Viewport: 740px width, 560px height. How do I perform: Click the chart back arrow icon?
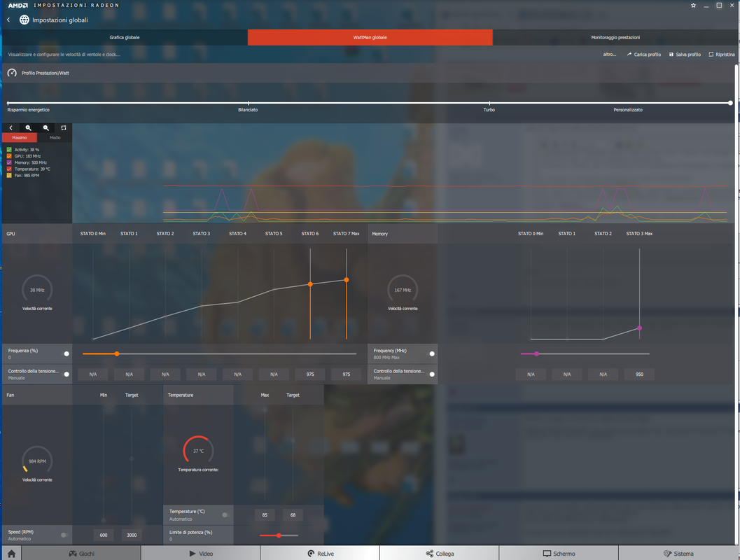(x=11, y=128)
